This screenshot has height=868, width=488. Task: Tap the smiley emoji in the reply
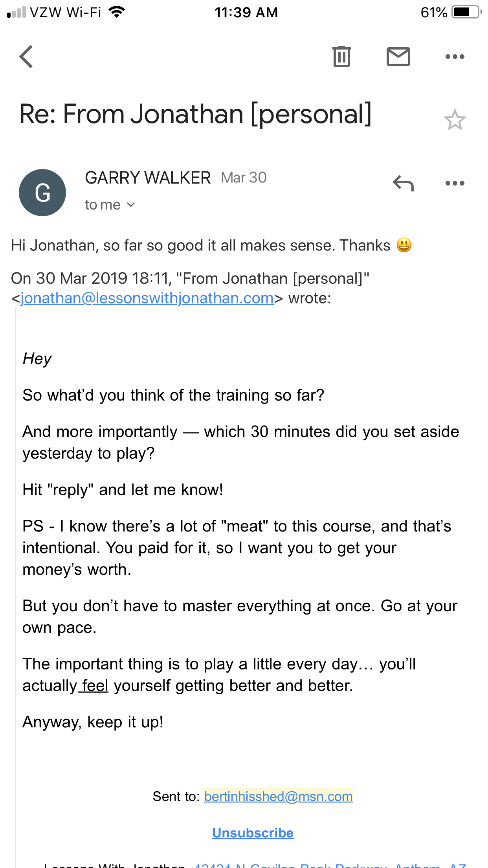[x=404, y=245]
